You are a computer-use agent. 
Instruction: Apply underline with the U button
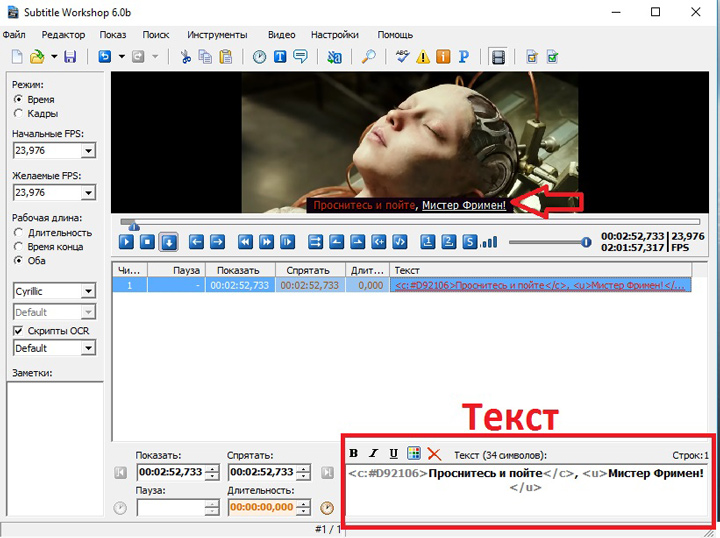coord(394,454)
